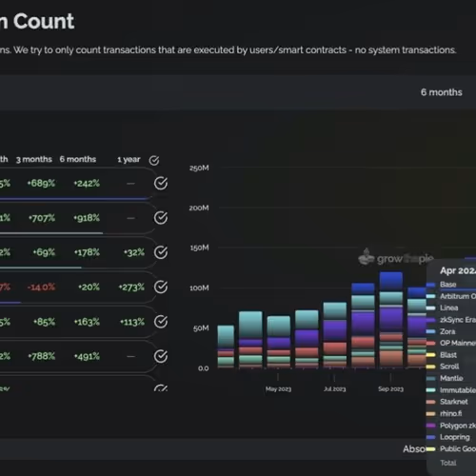Click the Base color swatch in tooltip
Viewport: 476px width, 476px height.
click(430, 285)
